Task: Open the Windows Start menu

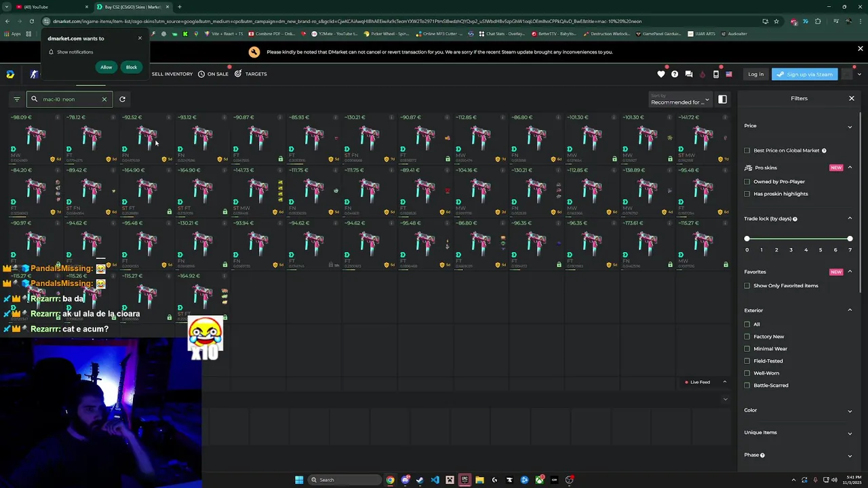Action: point(299,480)
